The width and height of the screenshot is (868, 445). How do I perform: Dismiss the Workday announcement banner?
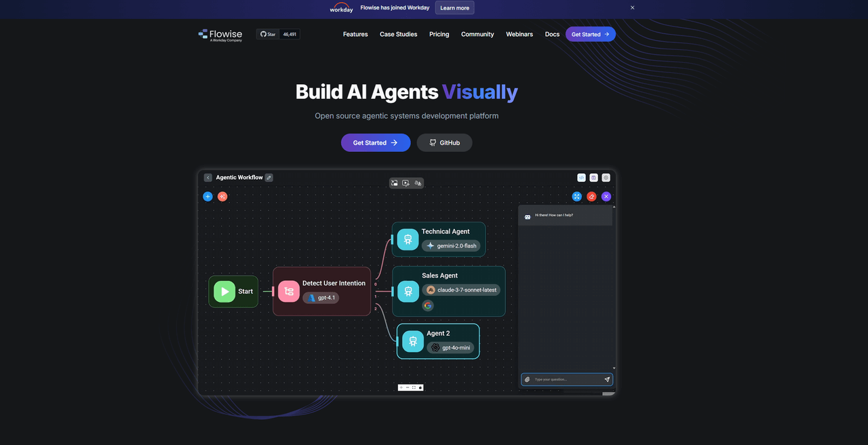633,7
